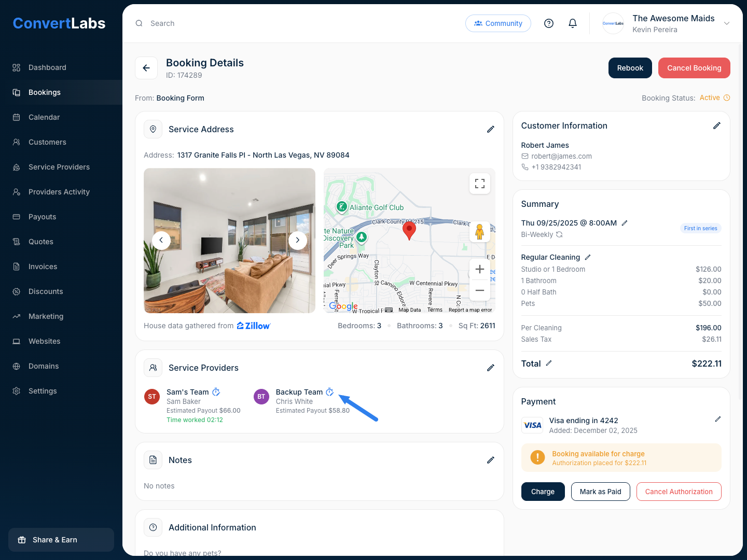Click Report a map error link
Viewport: 747px width, 560px height.
coord(471,310)
